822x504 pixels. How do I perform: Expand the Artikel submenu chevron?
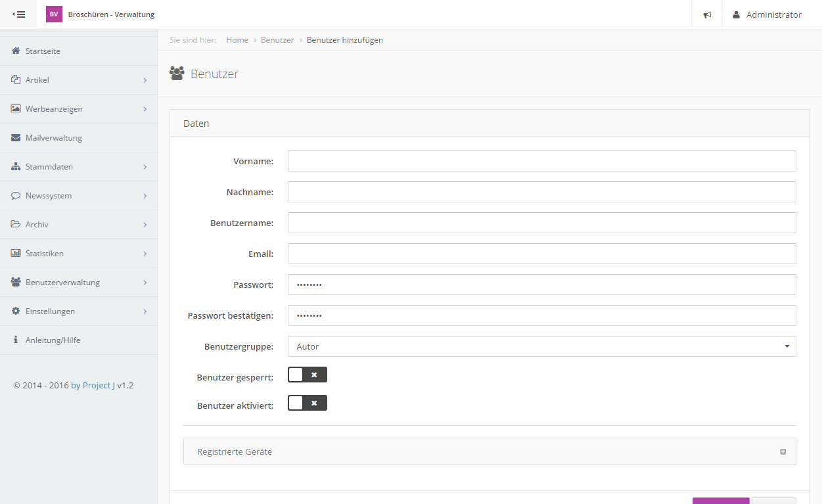tap(145, 80)
